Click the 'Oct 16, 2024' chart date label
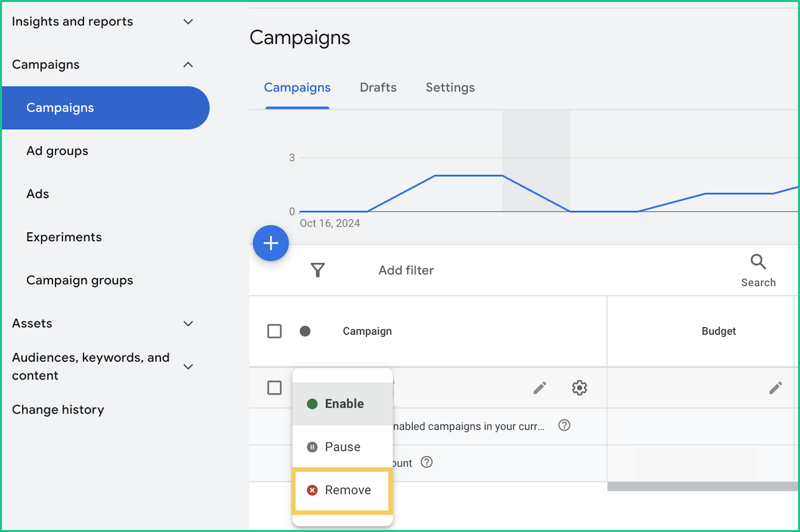 click(x=330, y=223)
